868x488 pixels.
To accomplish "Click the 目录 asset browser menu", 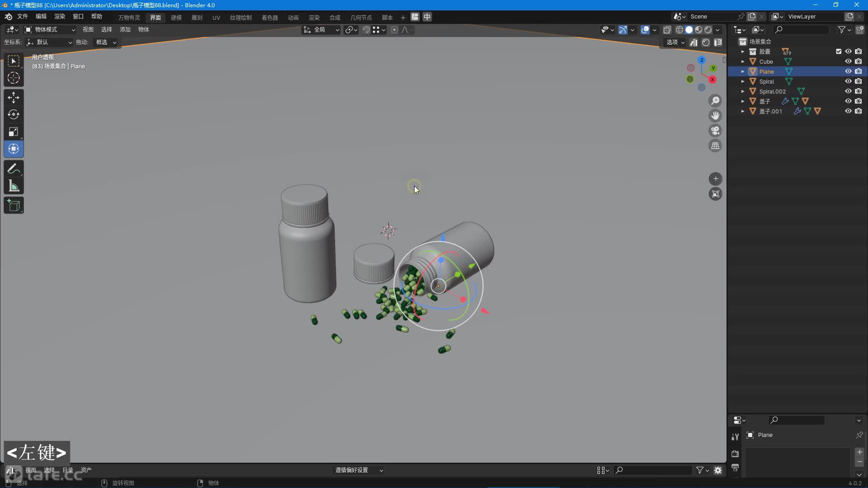I will [x=68, y=470].
